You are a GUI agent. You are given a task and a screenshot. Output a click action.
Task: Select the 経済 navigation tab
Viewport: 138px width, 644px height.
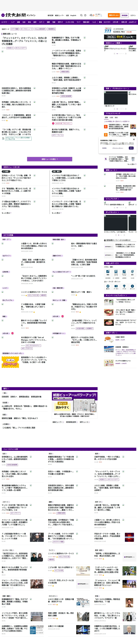(x=35, y=22)
